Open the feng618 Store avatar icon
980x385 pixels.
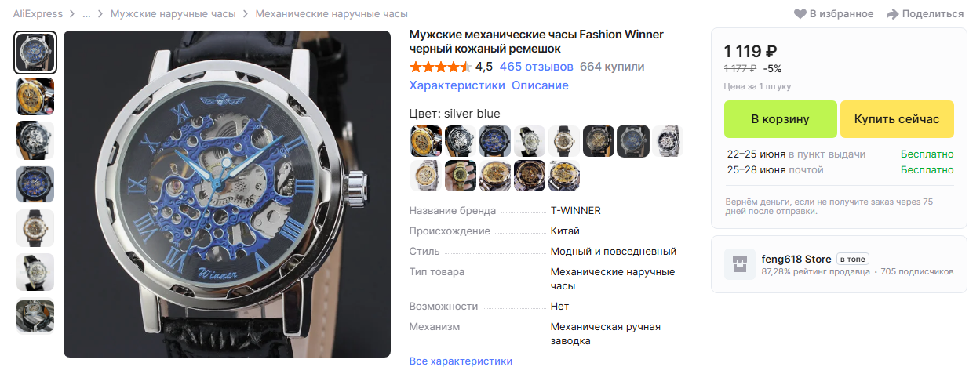(739, 265)
